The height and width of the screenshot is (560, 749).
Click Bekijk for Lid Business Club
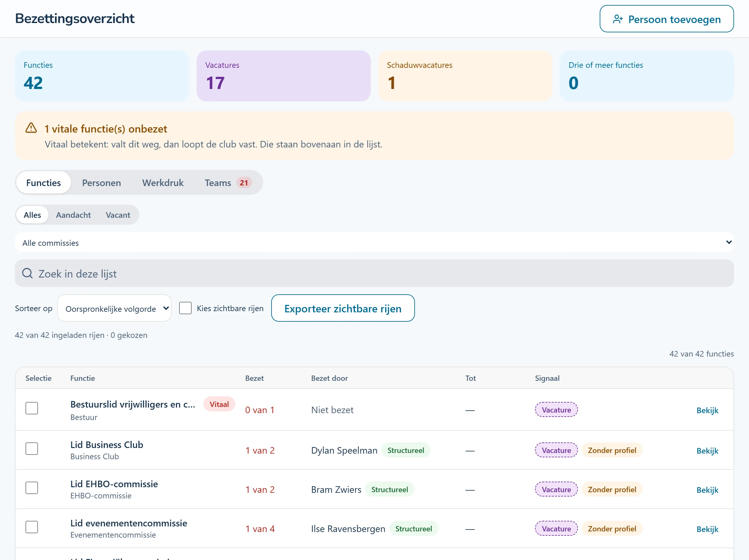(707, 450)
